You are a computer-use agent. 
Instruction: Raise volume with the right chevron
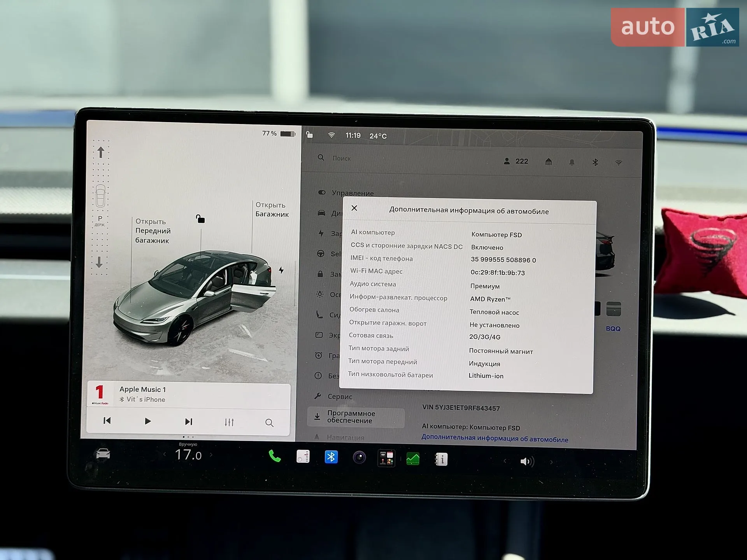pyautogui.click(x=551, y=462)
